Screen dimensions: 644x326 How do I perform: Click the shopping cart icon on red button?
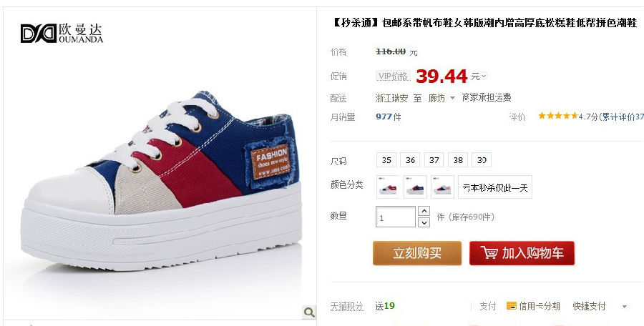pos(489,253)
